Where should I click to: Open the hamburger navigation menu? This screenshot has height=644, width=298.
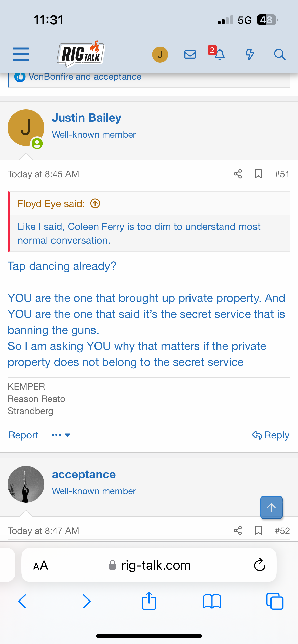(x=21, y=54)
